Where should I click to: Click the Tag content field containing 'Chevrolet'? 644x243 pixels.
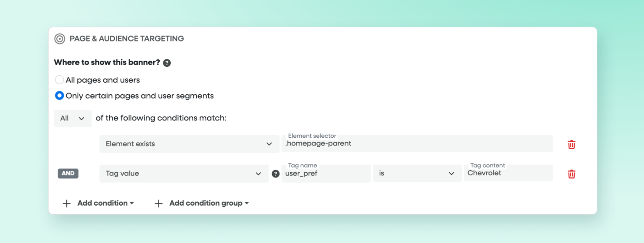pos(508,173)
